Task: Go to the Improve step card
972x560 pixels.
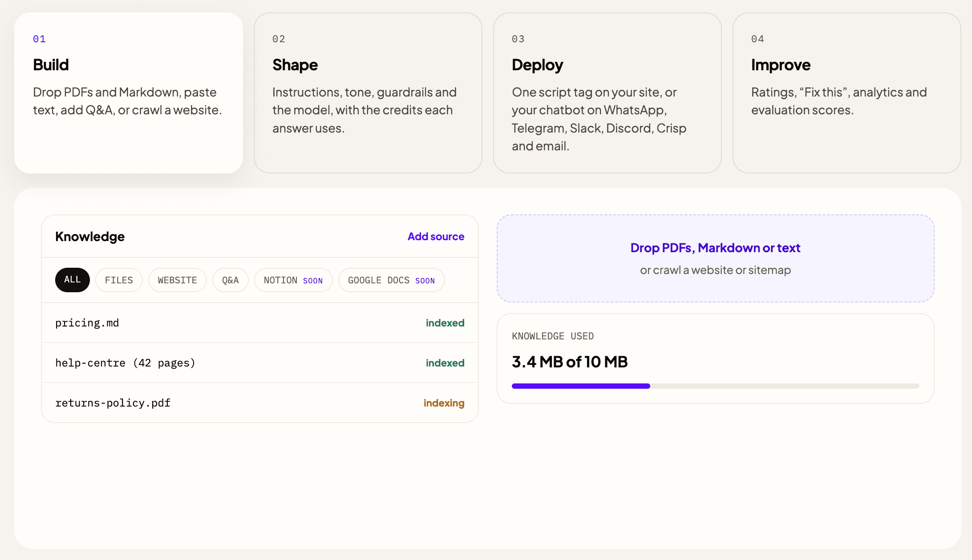Action: 847,93
